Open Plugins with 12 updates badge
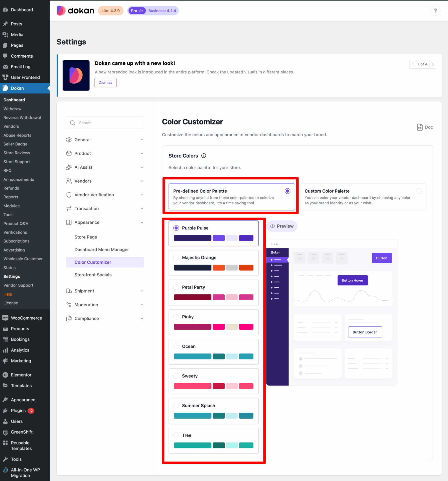The image size is (448, 481). pos(18,411)
